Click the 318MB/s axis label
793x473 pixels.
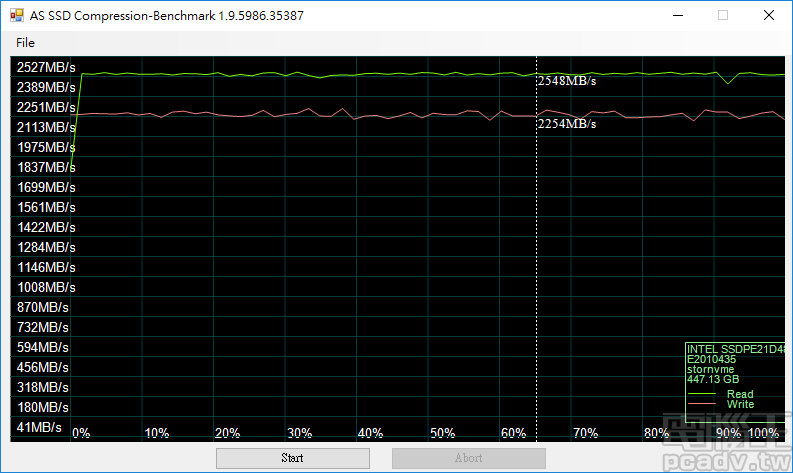click(x=42, y=387)
